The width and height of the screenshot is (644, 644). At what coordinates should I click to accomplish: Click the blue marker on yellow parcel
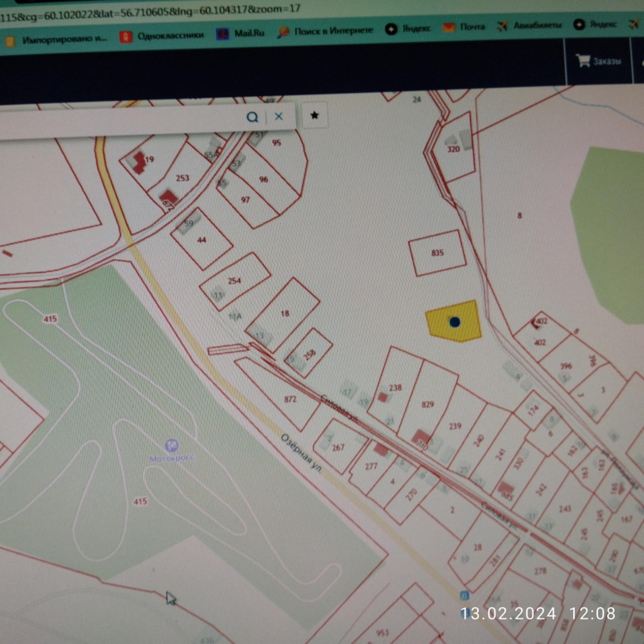coord(455,322)
